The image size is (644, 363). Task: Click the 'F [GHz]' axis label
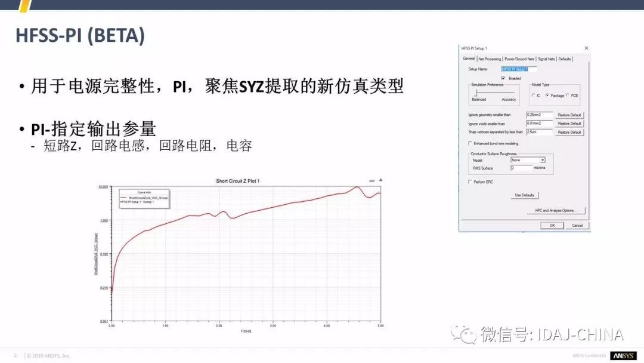(x=246, y=331)
